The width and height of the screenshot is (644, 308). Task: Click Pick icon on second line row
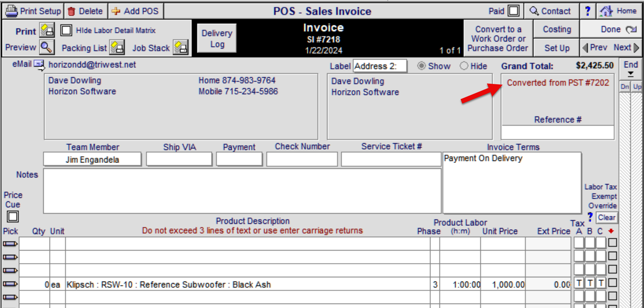coord(10,257)
